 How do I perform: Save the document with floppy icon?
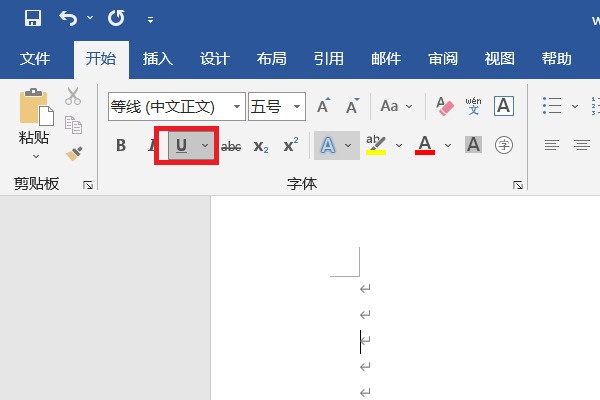click(33, 18)
